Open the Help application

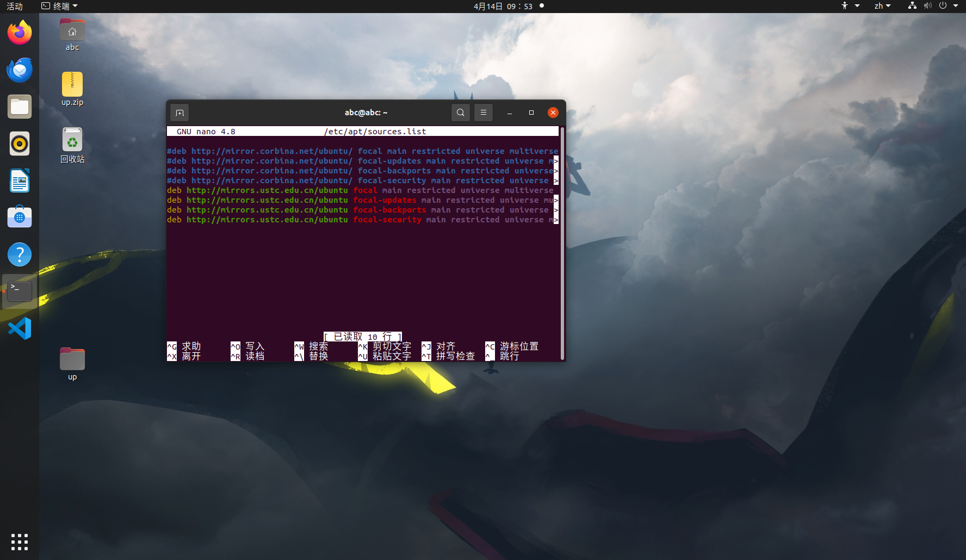click(19, 254)
